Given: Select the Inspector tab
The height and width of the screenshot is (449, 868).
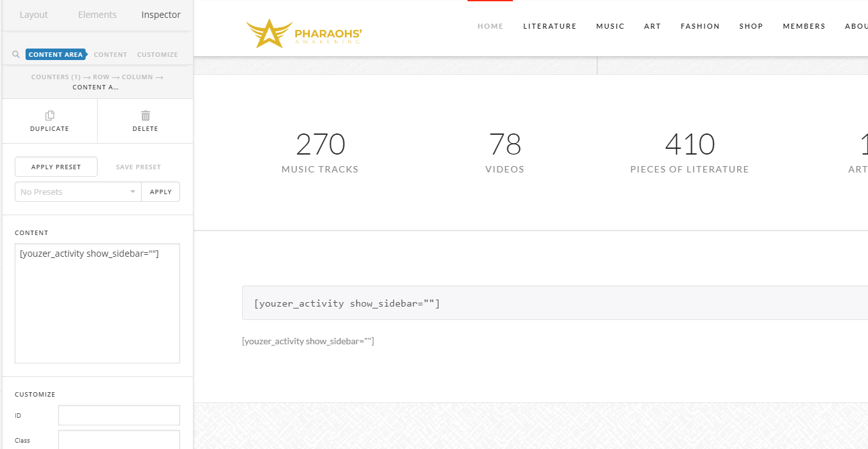Looking at the screenshot, I should [x=161, y=15].
